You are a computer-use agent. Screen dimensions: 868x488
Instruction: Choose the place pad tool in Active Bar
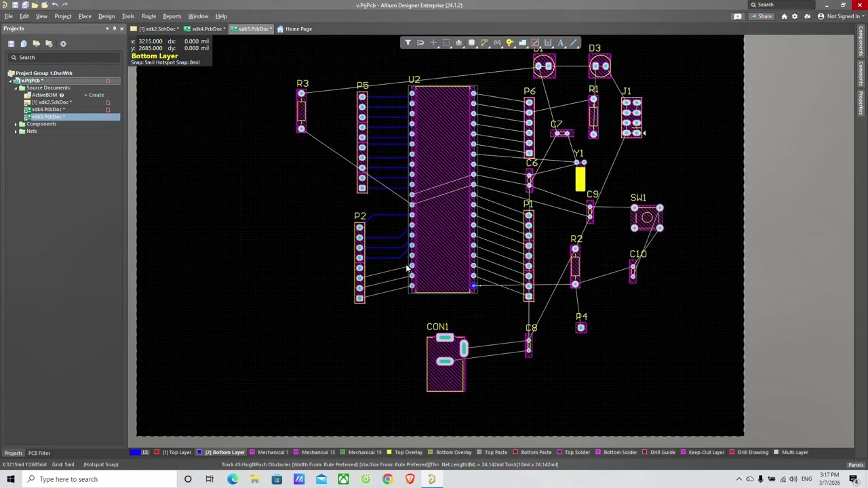[536, 43]
